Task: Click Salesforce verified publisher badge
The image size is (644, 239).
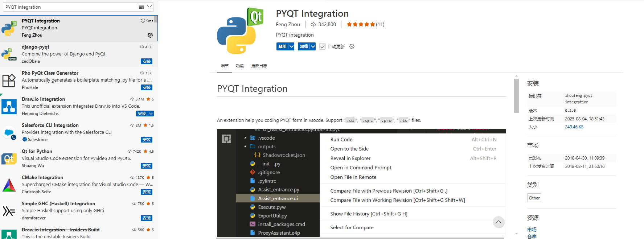Action: [x=25, y=140]
